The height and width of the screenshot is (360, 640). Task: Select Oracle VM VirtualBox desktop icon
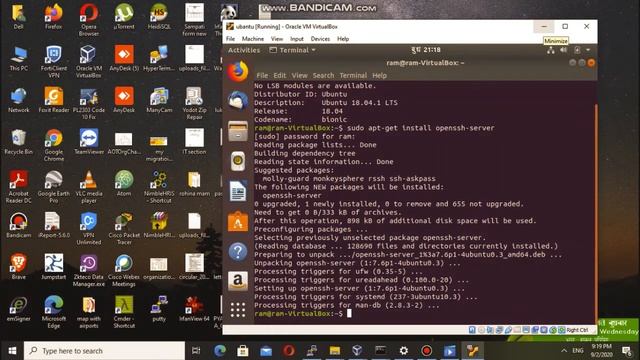(89, 61)
